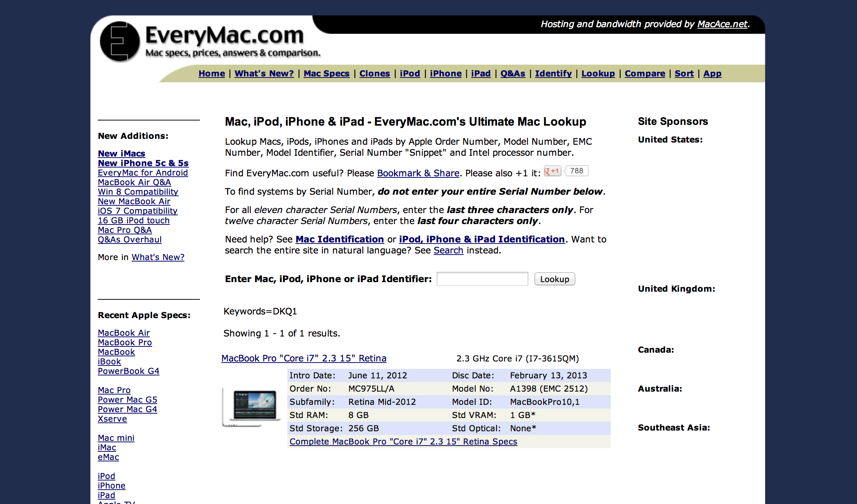Open EveryMac for Android link

click(143, 173)
